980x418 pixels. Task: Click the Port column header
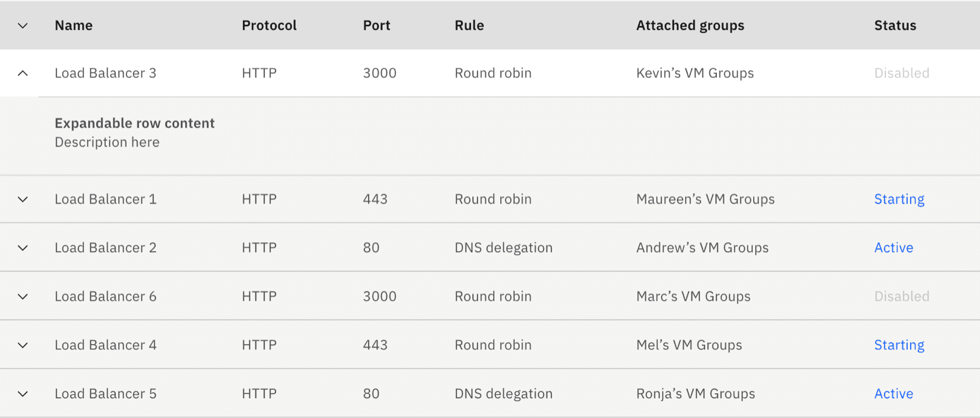(376, 25)
